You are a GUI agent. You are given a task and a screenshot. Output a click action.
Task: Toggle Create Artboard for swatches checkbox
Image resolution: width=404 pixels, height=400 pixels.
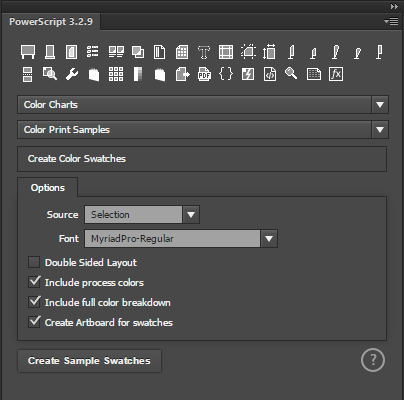click(34, 322)
